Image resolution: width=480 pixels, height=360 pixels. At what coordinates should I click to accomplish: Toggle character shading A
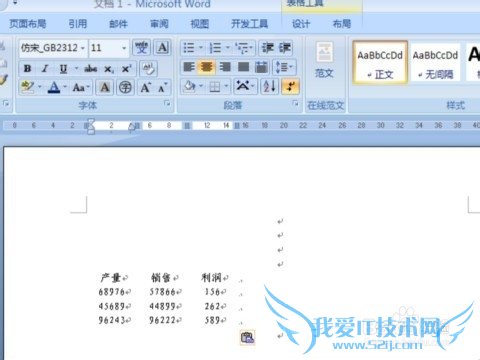click(105, 87)
